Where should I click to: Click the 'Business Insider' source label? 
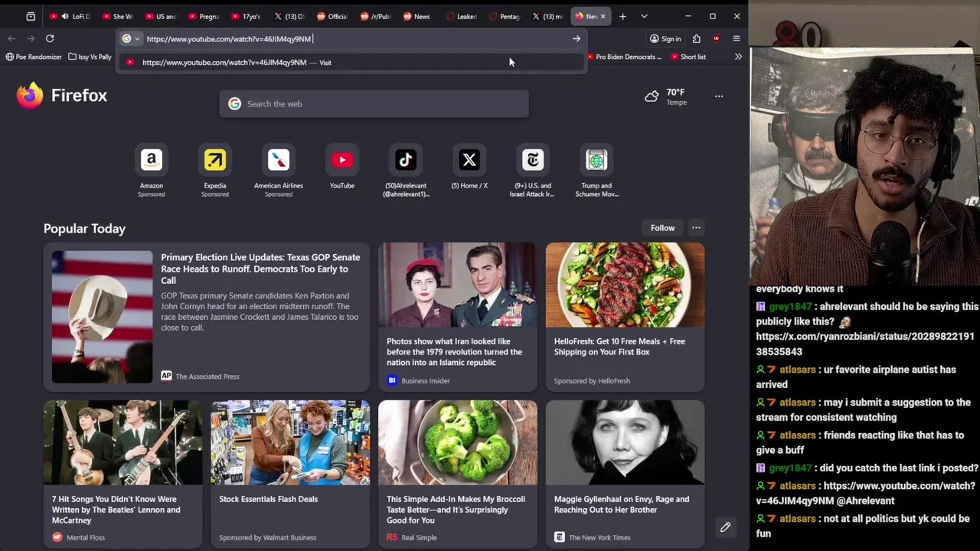point(426,380)
